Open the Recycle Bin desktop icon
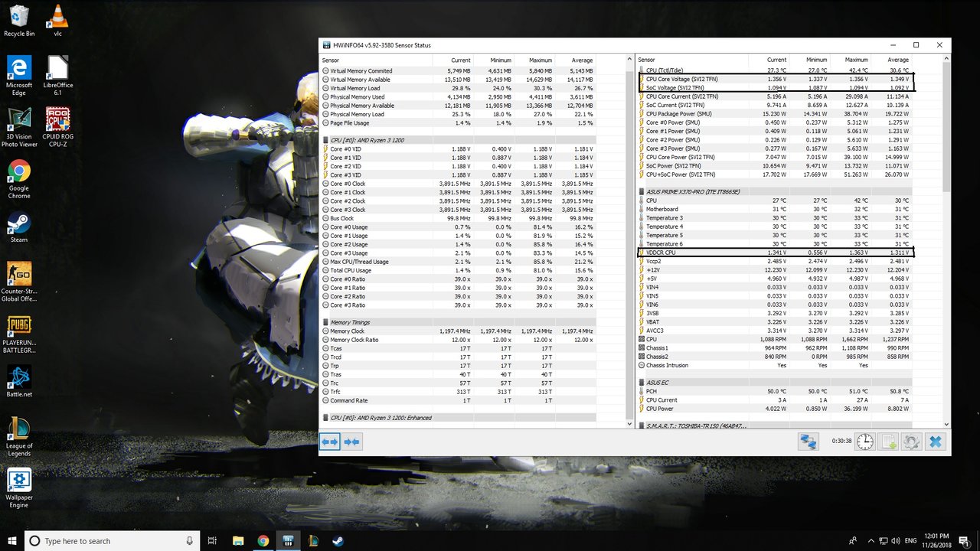Screen dimensions: 980x551 point(19,21)
